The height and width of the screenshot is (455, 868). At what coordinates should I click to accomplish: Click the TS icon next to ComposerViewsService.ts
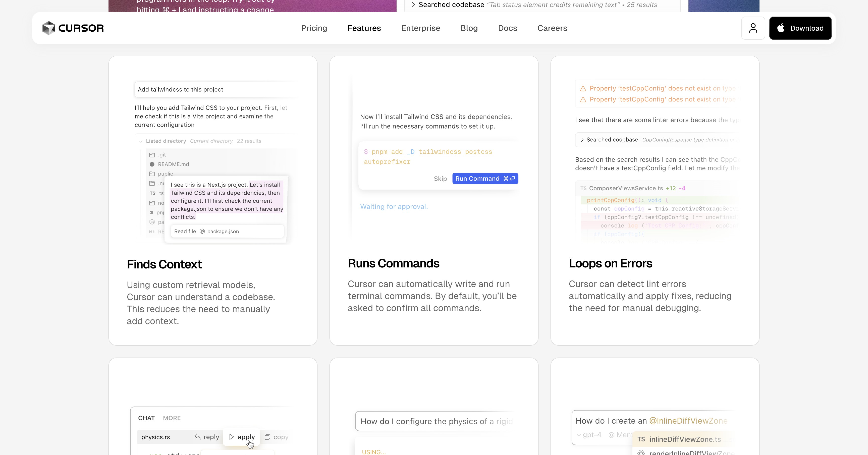click(583, 189)
